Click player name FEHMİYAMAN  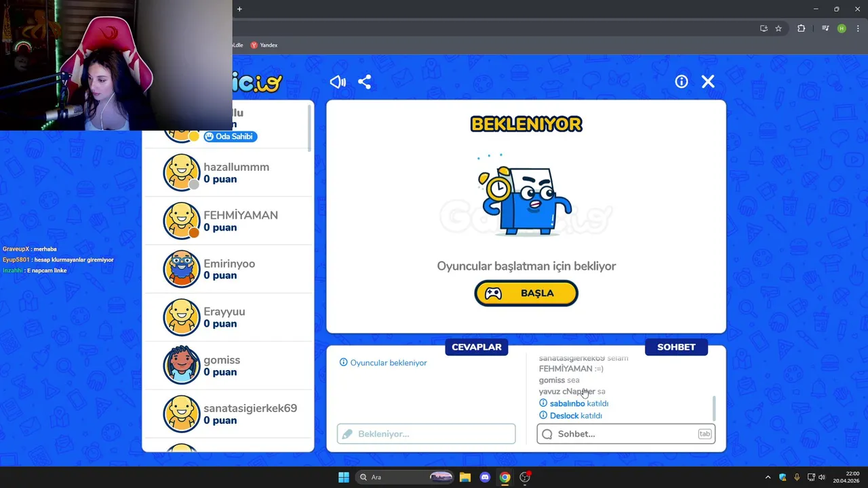coord(241,215)
